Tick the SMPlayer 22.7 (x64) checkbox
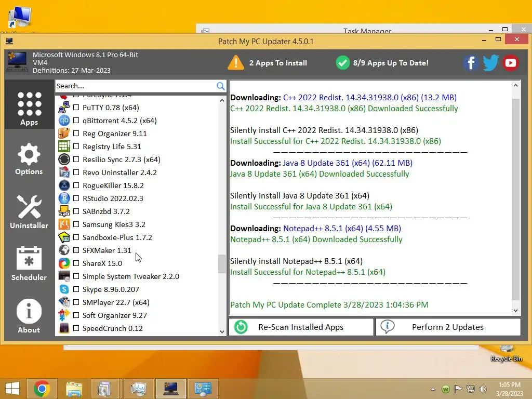The image size is (532, 399). 76,302
